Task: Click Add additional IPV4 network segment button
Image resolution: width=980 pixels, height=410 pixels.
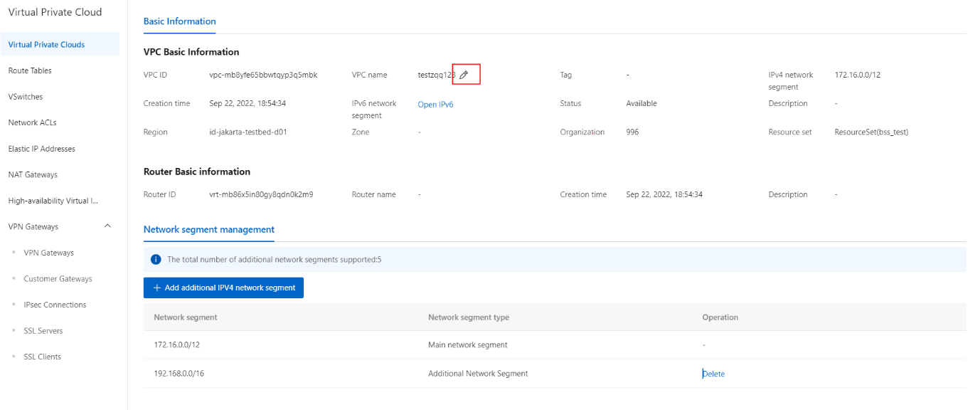Action: click(x=223, y=288)
